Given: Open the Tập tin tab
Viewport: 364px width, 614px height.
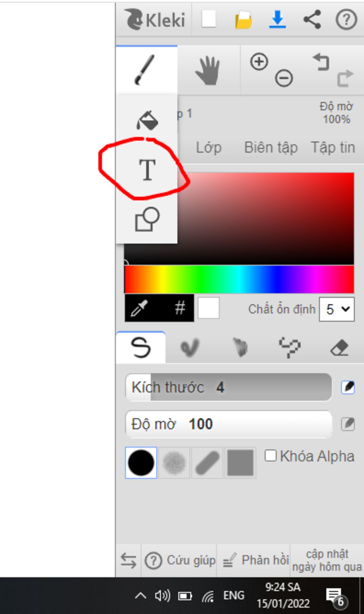Looking at the screenshot, I should (333, 148).
